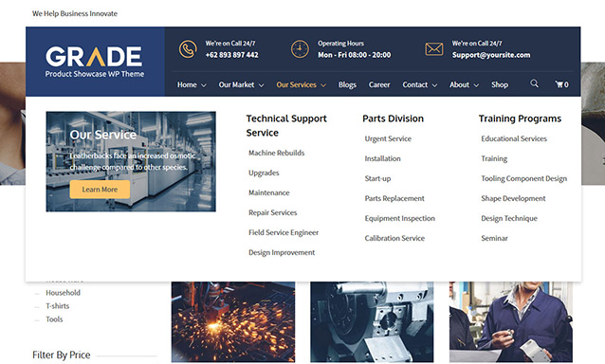The image size is (605, 364).
Task: Go to the Career page
Action: coord(379,84)
